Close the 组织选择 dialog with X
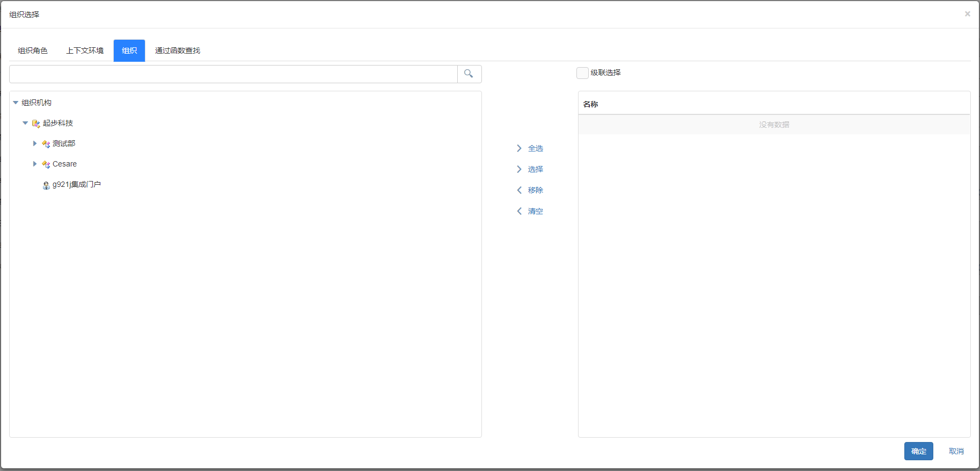The image size is (980, 471). point(967,14)
